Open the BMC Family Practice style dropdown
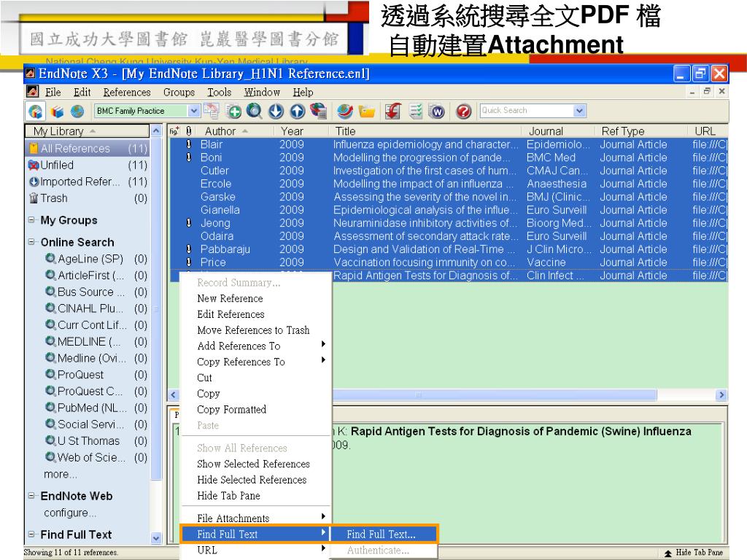Image resolution: width=747 pixels, height=560 pixels. (x=193, y=111)
